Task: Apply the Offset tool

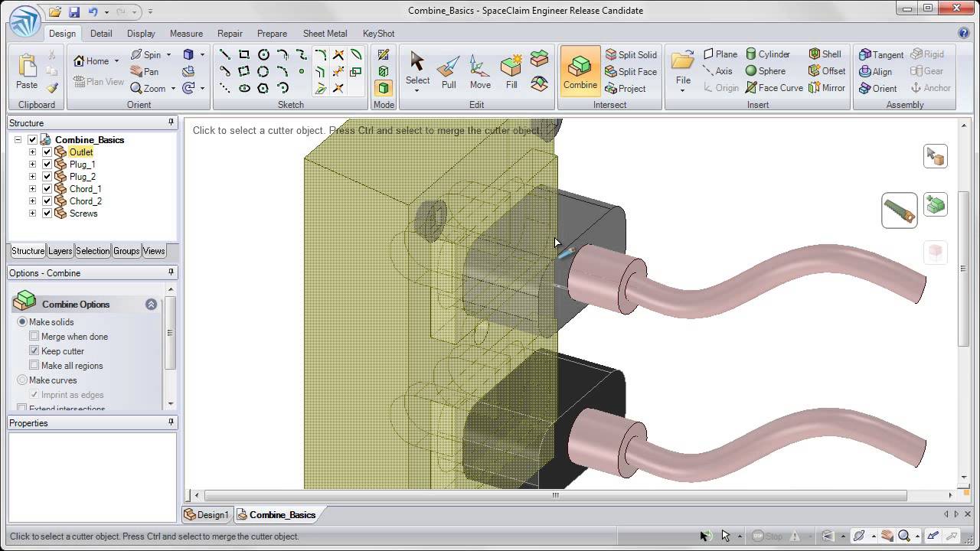Action: (x=827, y=71)
